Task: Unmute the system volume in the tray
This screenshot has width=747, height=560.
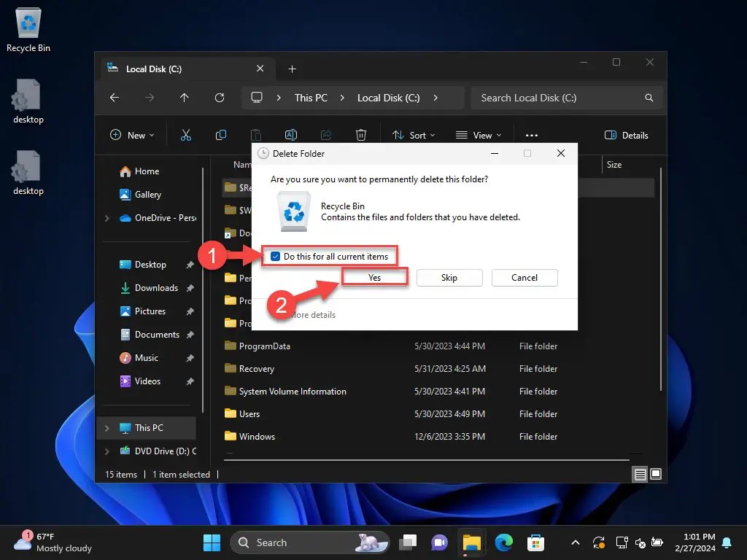Action: click(x=640, y=542)
